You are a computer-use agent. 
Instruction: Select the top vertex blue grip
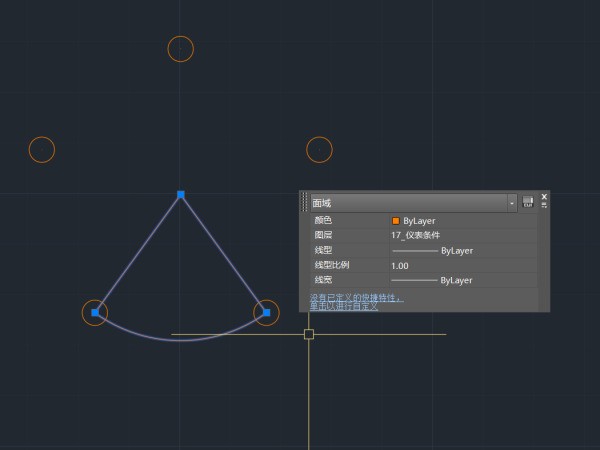click(181, 194)
